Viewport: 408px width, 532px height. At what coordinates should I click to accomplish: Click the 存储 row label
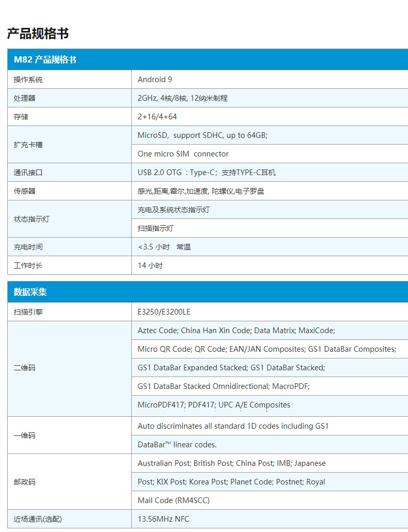(21, 117)
